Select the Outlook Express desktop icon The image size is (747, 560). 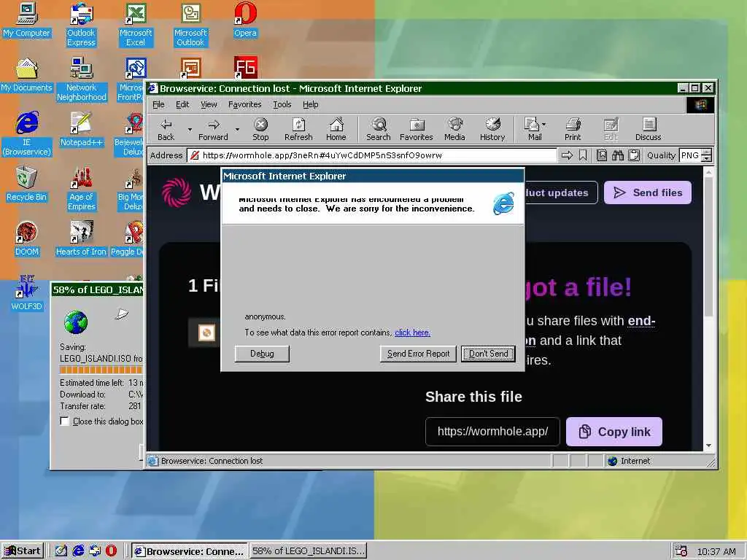tap(81, 25)
